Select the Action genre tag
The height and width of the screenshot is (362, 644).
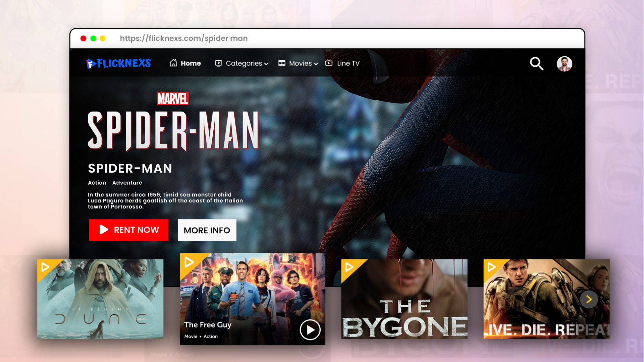click(97, 183)
